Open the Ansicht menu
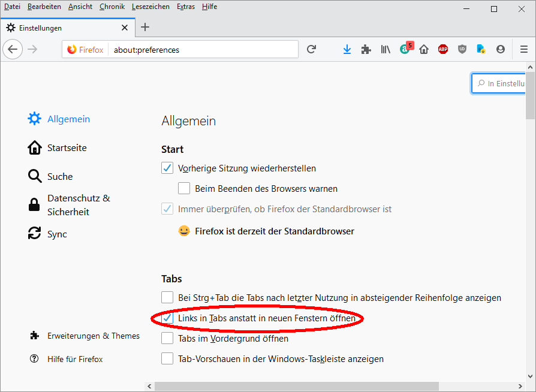536x392 pixels. click(80, 7)
